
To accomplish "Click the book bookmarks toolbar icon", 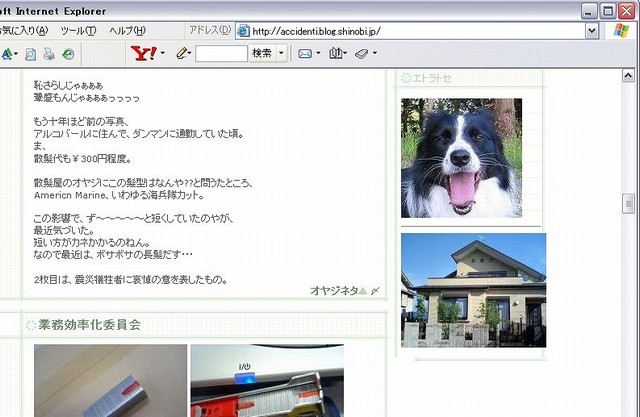I will 336,53.
